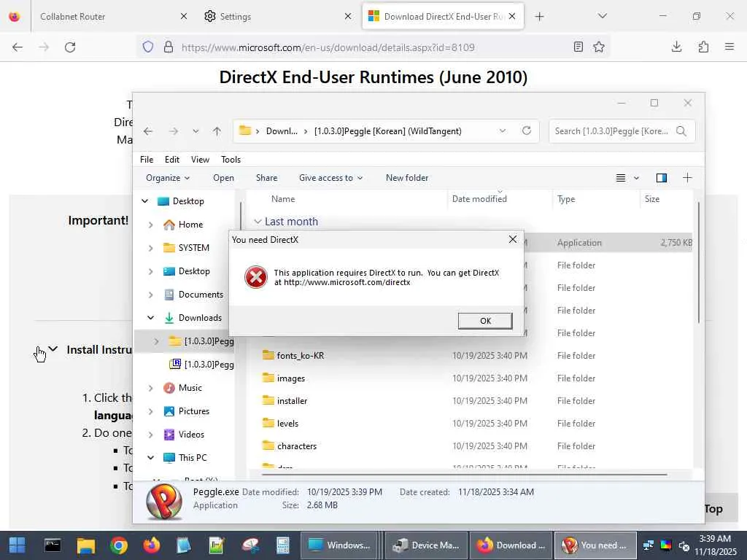Viewport: 747px width, 560px height.
Task: Open the Organize dropdown
Action: pyautogui.click(x=168, y=178)
